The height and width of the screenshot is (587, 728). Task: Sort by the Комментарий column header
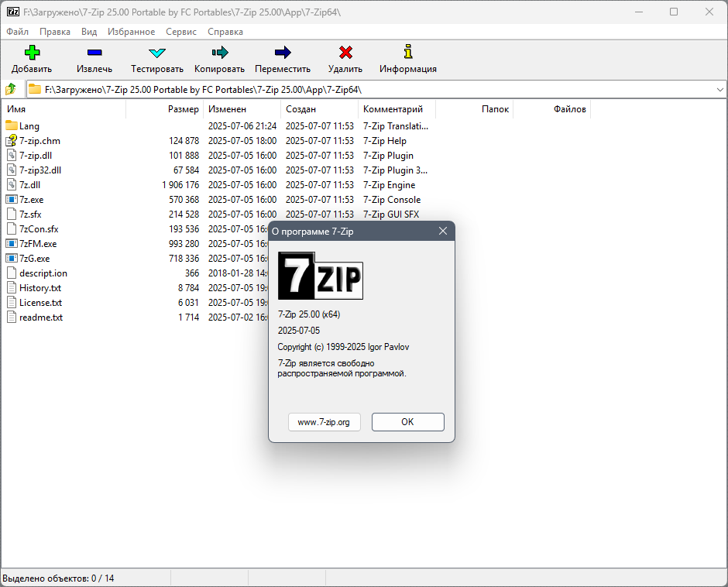(x=397, y=109)
